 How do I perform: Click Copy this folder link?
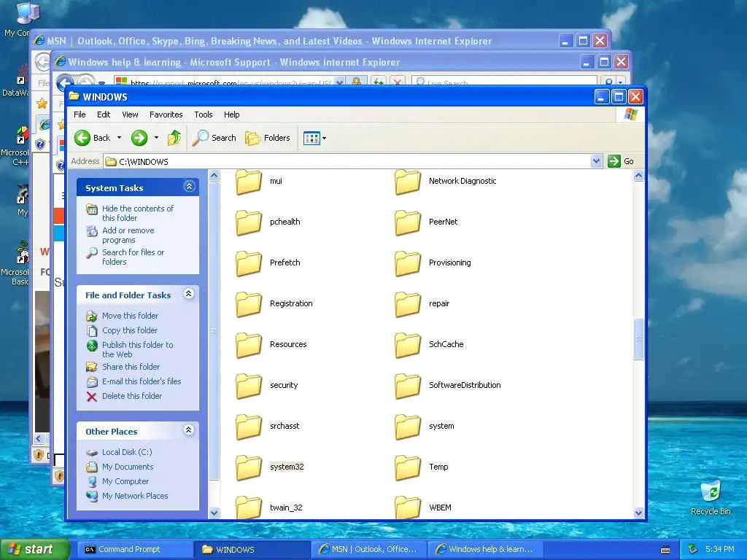(x=130, y=330)
